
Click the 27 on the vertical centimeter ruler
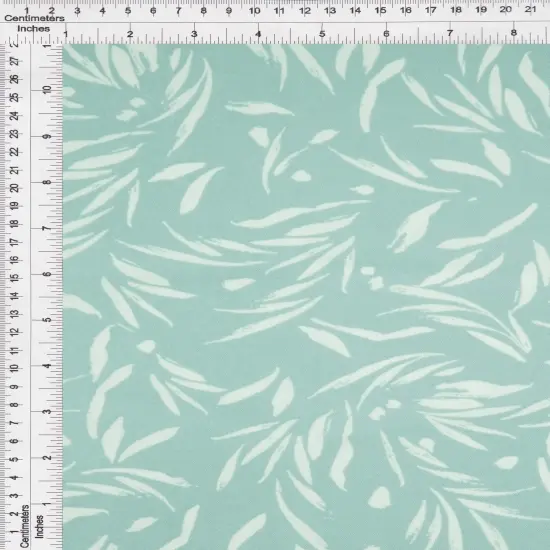15,61
